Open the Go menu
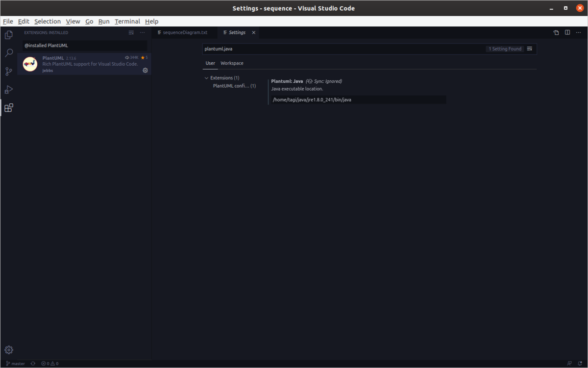This screenshot has width=588, height=368. click(89, 22)
